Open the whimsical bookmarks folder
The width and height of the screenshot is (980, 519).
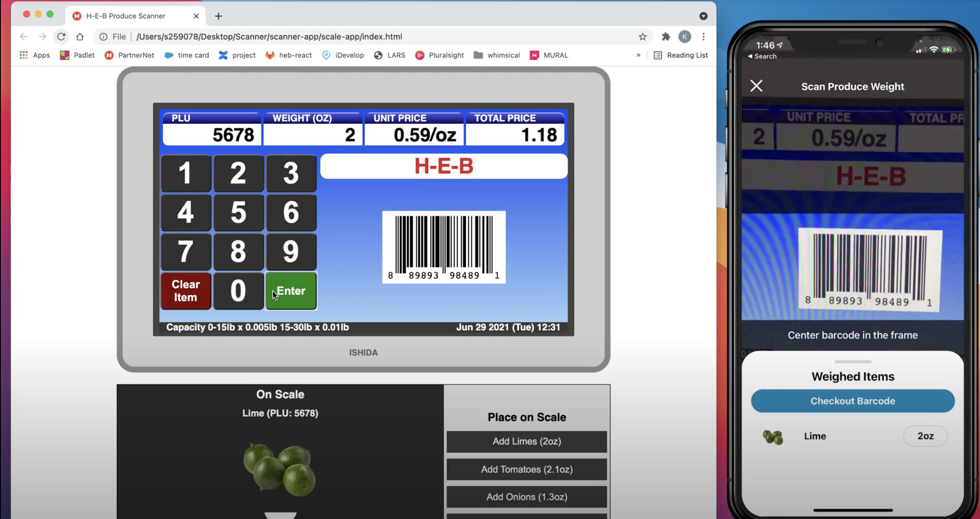pos(497,55)
